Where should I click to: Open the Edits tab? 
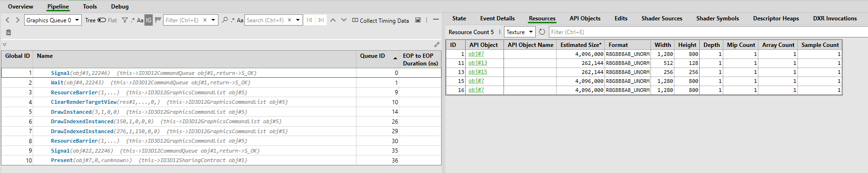point(621,18)
